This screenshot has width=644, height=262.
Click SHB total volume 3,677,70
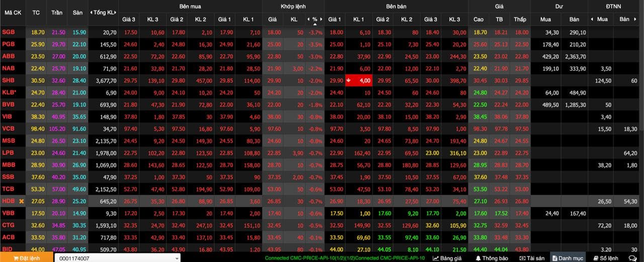click(106, 80)
